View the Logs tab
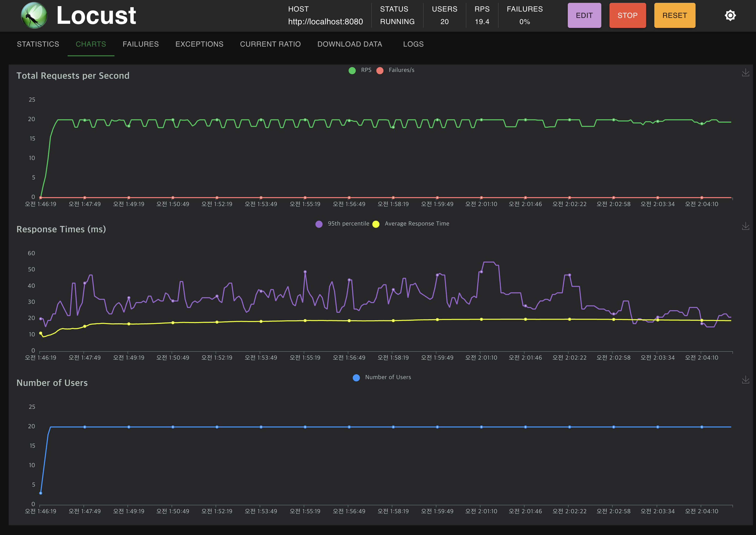 [x=413, y=44]
